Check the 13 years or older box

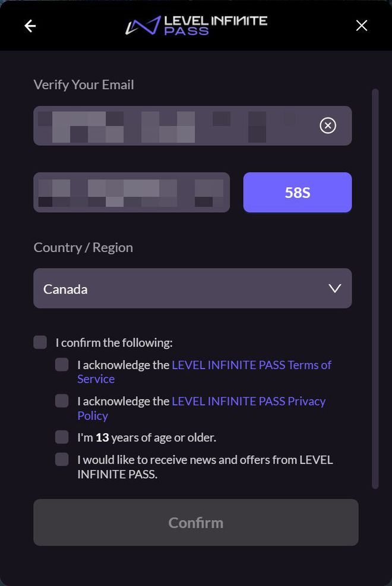pyautogui.click(x=62, y=437)
